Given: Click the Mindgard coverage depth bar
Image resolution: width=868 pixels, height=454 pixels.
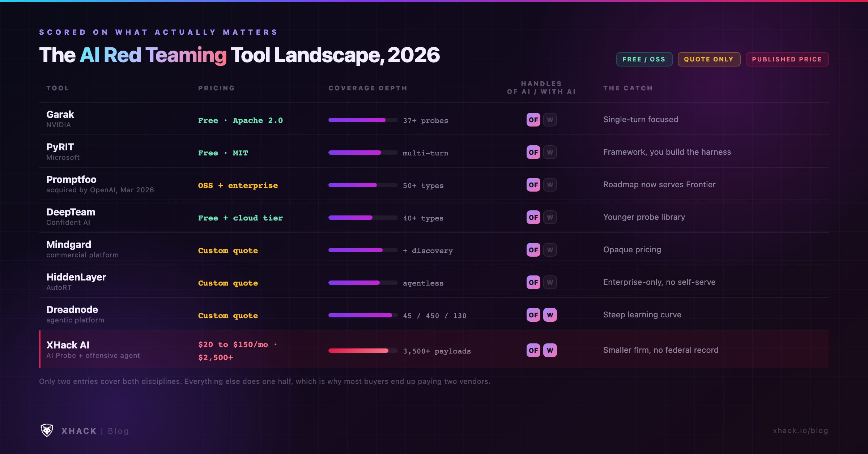Looking at the screenshot, I should (363, 250).
